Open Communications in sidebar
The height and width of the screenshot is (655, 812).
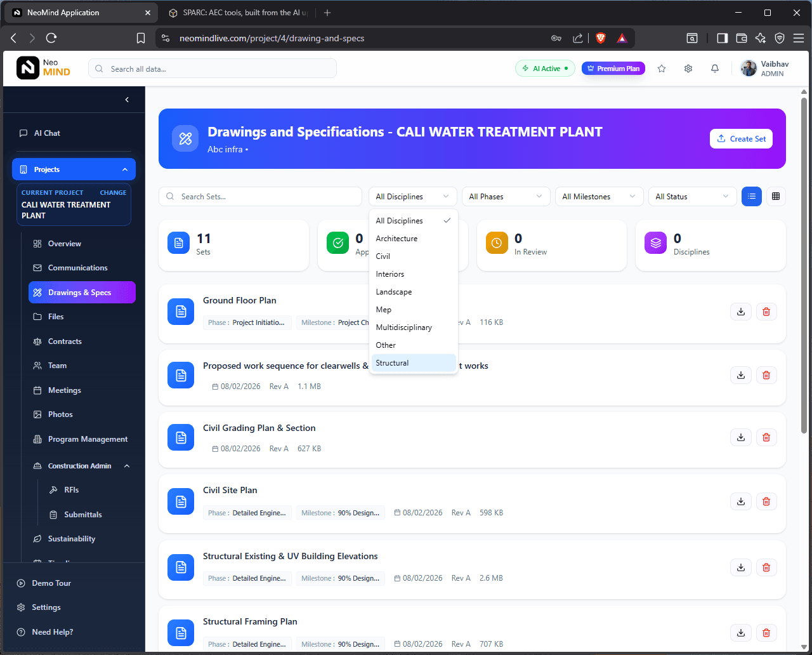[82, 268]
